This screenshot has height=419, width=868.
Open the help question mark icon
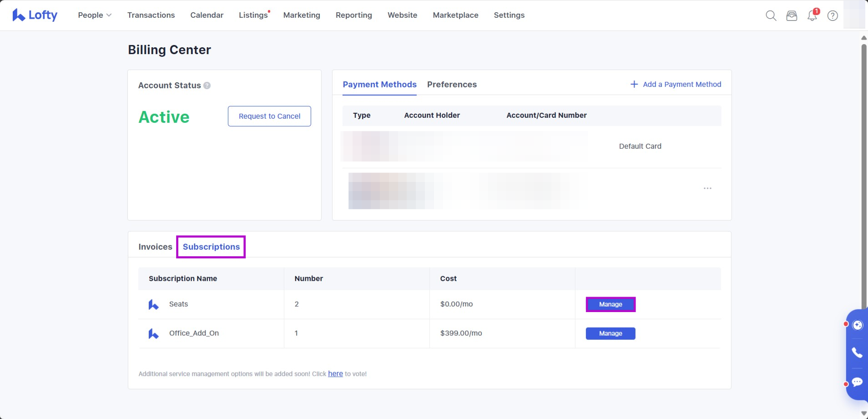(833, 15)
